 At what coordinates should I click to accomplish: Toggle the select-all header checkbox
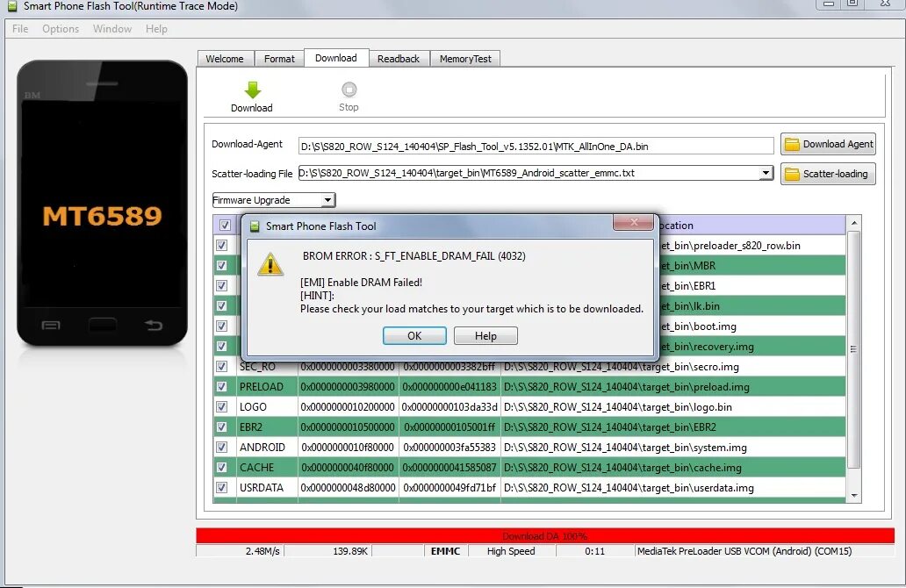[x=225, y=226]
